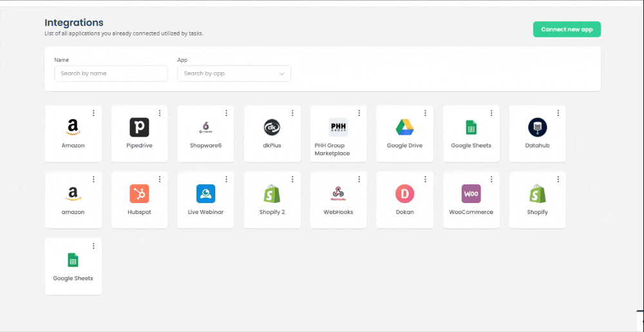
Task: Open the Dokan red circle icon
Action: click(404, 194)
